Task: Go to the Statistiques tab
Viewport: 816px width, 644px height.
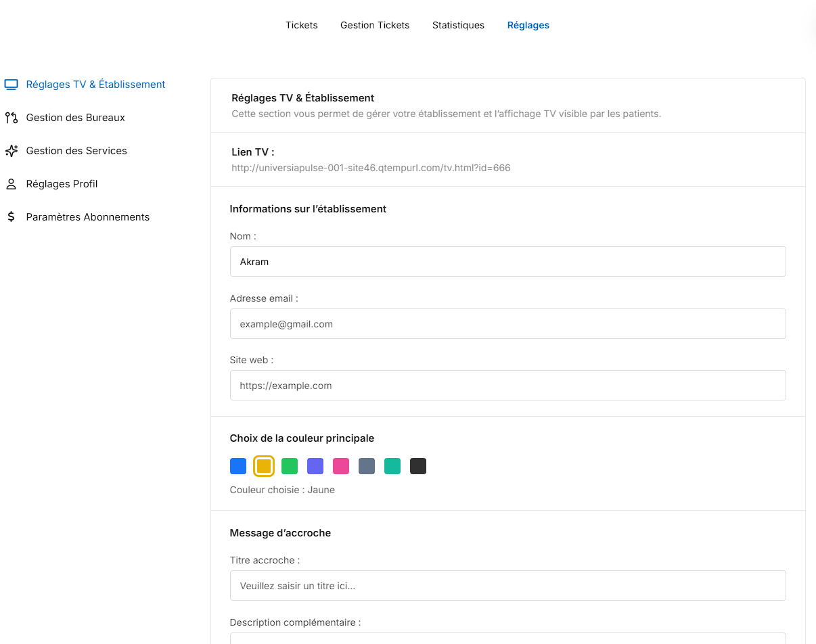Action: pos(458,25)
